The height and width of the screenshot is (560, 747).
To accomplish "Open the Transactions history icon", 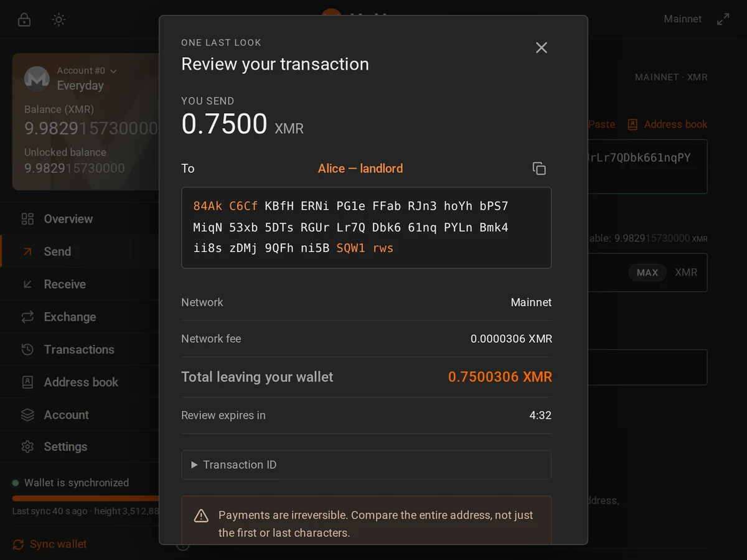I will [27, 350].
